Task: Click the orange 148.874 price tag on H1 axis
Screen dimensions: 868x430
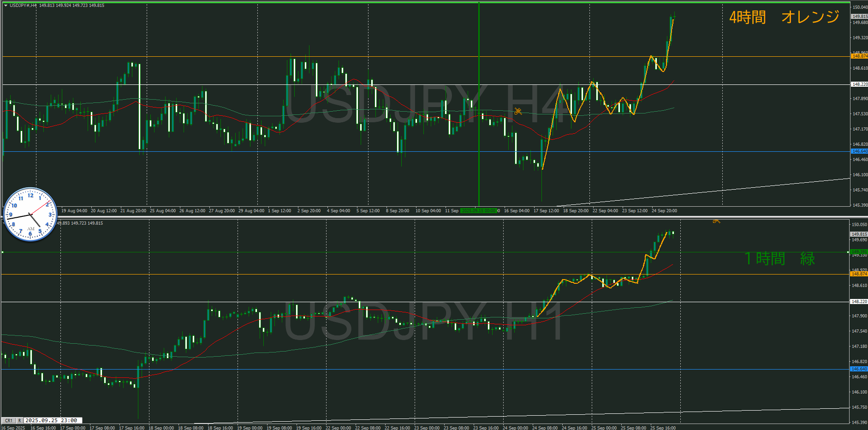Action: 859,274
